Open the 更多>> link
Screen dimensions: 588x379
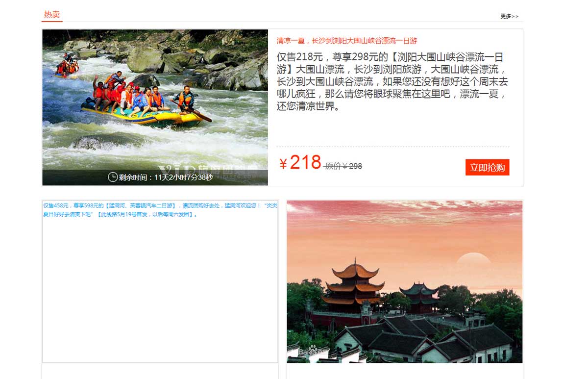pyautogui.click(x=509, y=16)
